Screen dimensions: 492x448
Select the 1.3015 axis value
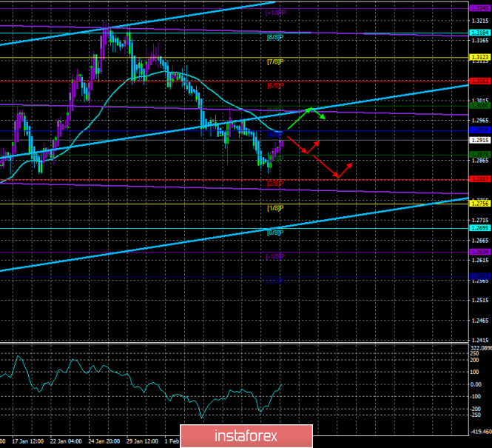[x=480, y=101]
